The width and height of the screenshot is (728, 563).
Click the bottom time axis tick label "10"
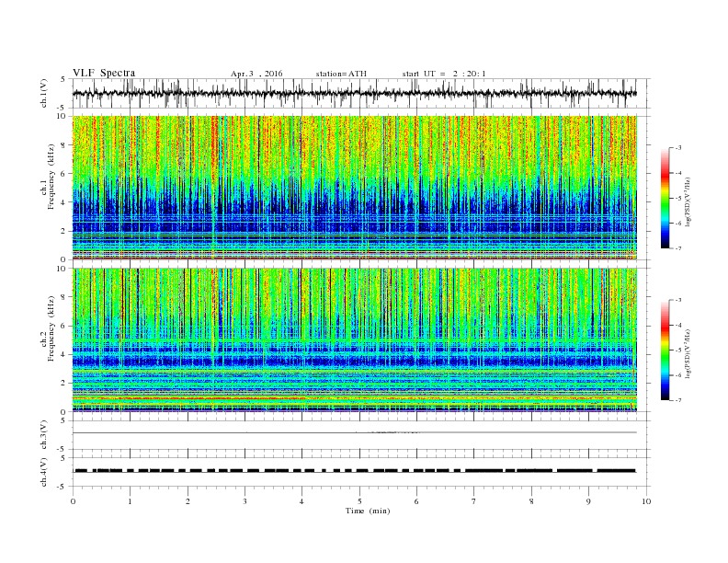(646, 501)
